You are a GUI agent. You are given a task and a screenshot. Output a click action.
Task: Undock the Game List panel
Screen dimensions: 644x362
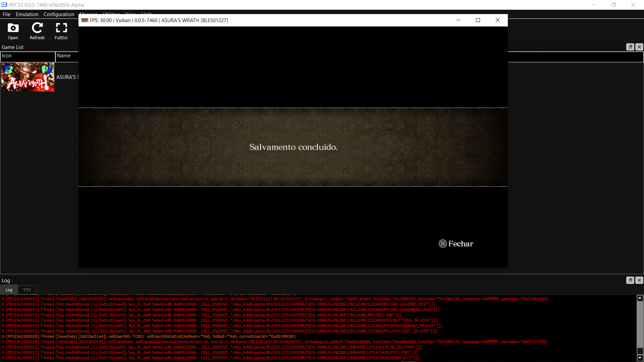(x=630, y=47)
